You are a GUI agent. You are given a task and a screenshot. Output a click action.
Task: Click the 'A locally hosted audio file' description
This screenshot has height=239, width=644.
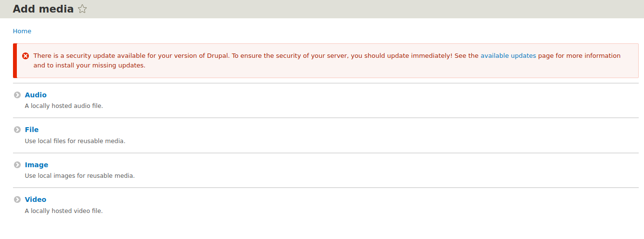pos(64,106)
